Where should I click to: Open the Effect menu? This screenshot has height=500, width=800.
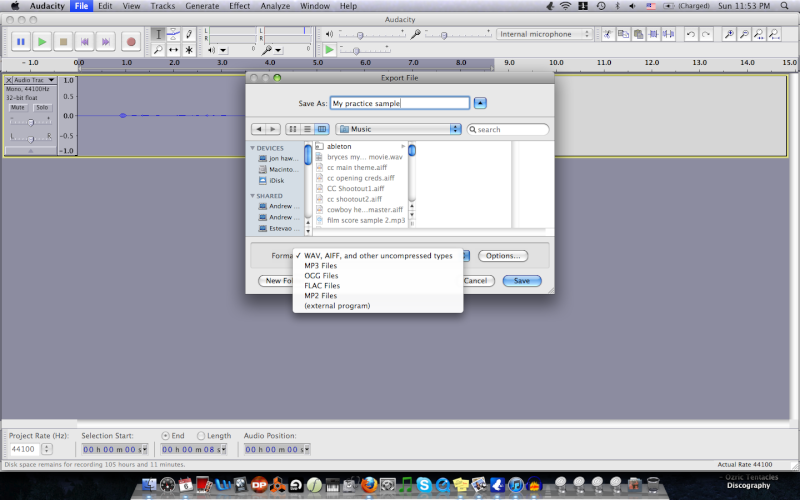click(239, 6)
